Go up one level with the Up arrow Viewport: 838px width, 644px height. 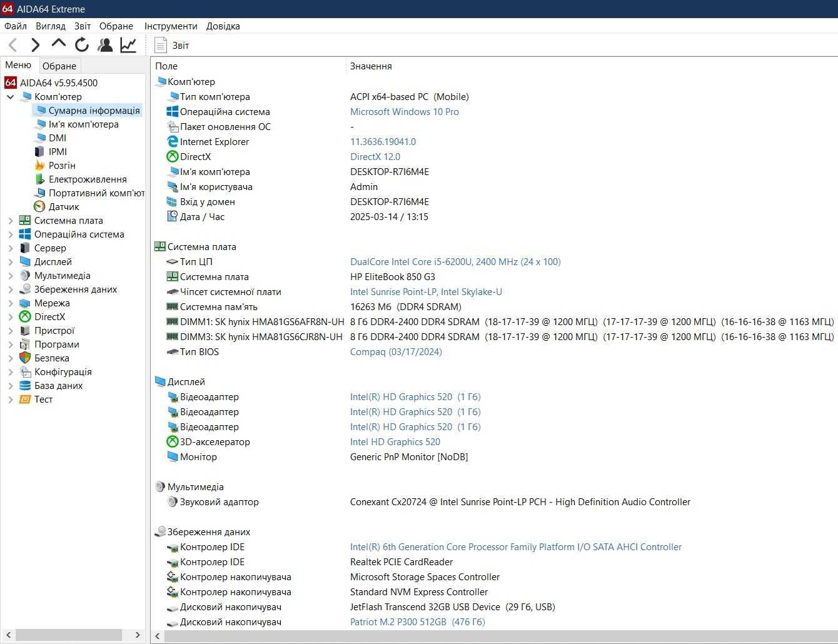[59, 44]
